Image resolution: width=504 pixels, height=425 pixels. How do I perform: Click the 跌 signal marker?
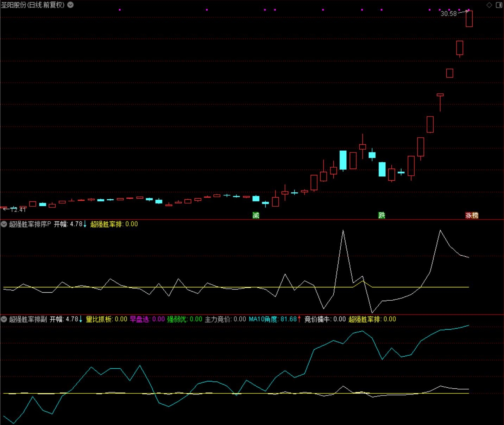pyautogui.click(x=382, y=215)
